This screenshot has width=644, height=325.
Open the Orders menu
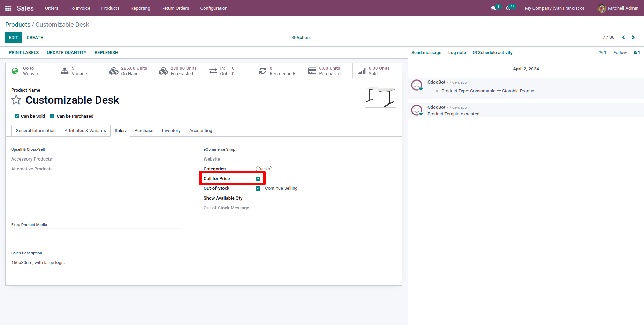(52, 8)
